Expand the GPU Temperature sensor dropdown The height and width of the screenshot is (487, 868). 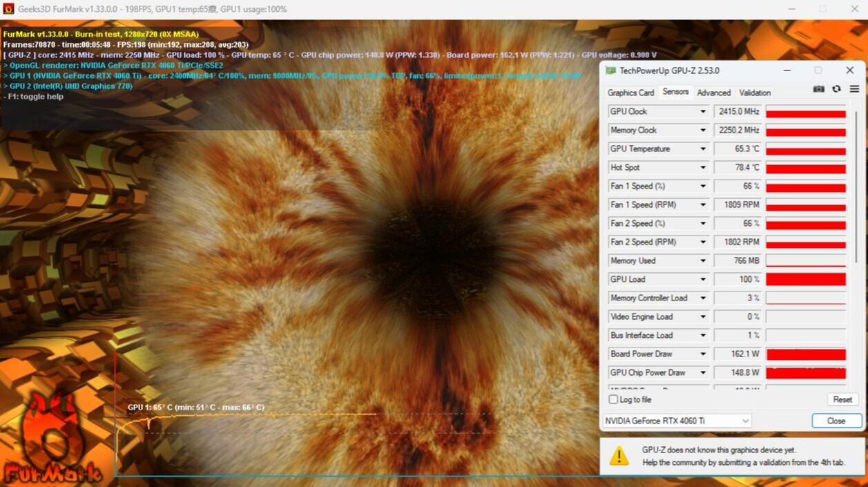point(703,149)
